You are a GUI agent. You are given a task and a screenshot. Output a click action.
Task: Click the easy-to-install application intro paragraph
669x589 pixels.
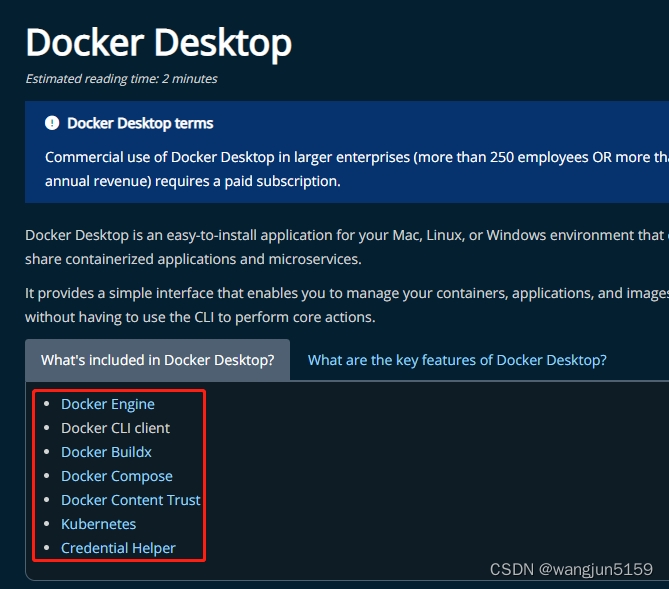(x=340, y=247)
